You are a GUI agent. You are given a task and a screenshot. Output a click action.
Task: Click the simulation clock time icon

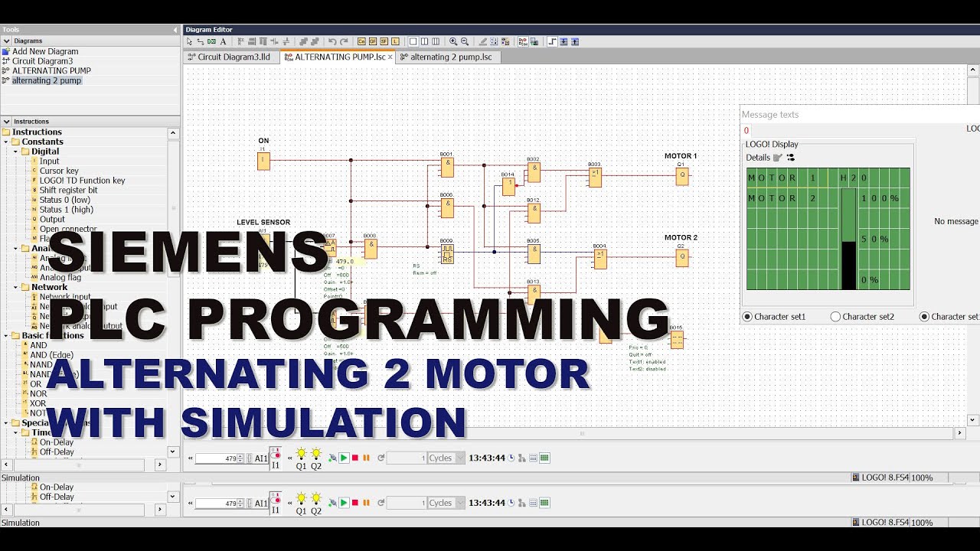(511, 458)
